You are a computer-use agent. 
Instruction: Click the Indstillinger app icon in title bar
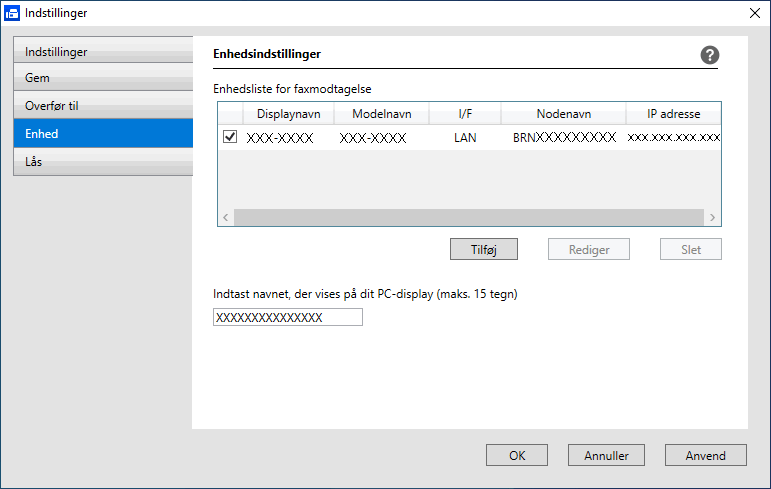pos(12,13)
